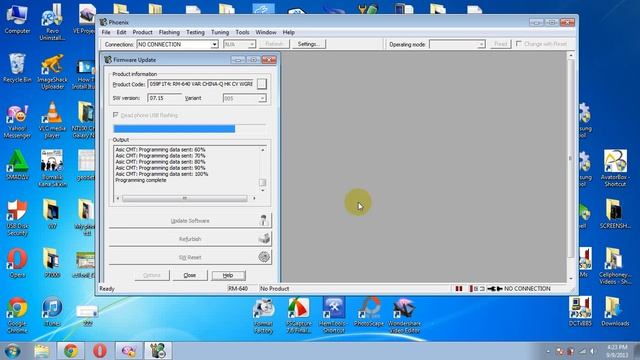Click the SW Reset button

coord(190,257)
